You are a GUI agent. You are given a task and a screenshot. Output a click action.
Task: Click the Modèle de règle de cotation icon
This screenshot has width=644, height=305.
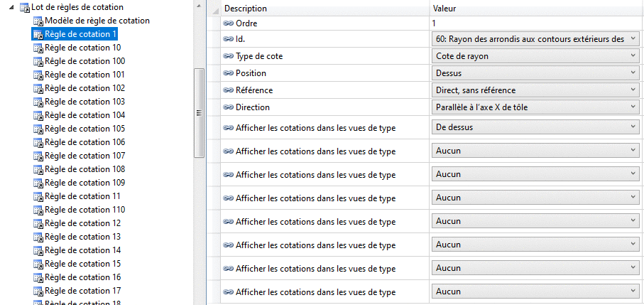(x=38, y=21)
